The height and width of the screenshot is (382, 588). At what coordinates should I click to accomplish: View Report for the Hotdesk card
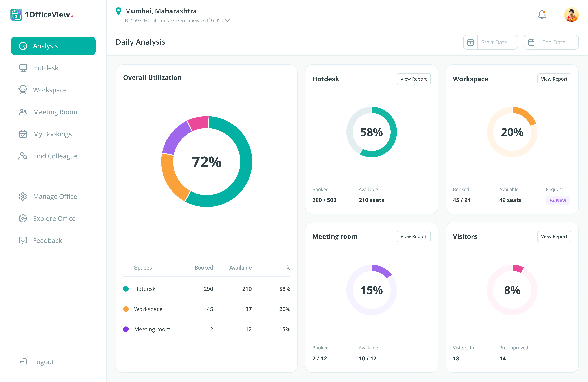[x=414, y=79]
